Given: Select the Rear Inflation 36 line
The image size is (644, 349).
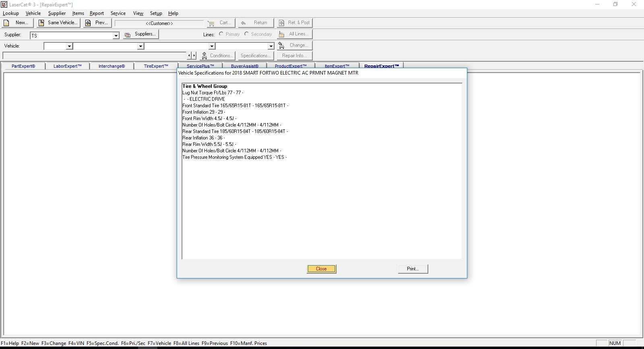Looking at the screenshot, I should [x=204, y=138].
